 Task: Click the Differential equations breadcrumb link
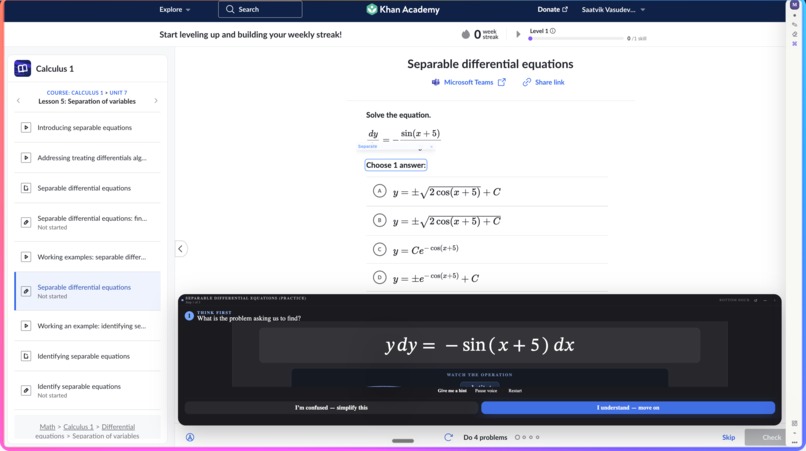tap(85, 431)
